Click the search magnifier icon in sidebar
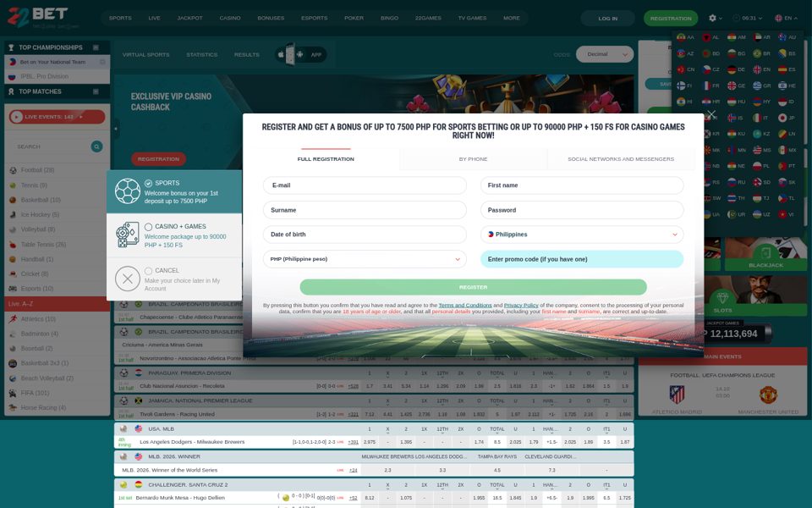This screenshot has height=508, width=812. coord(96,146)
